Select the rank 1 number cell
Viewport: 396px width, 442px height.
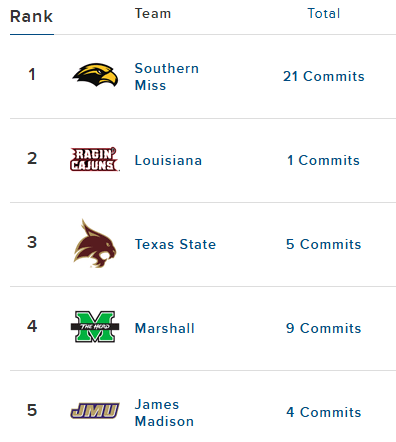pos(32,74)
